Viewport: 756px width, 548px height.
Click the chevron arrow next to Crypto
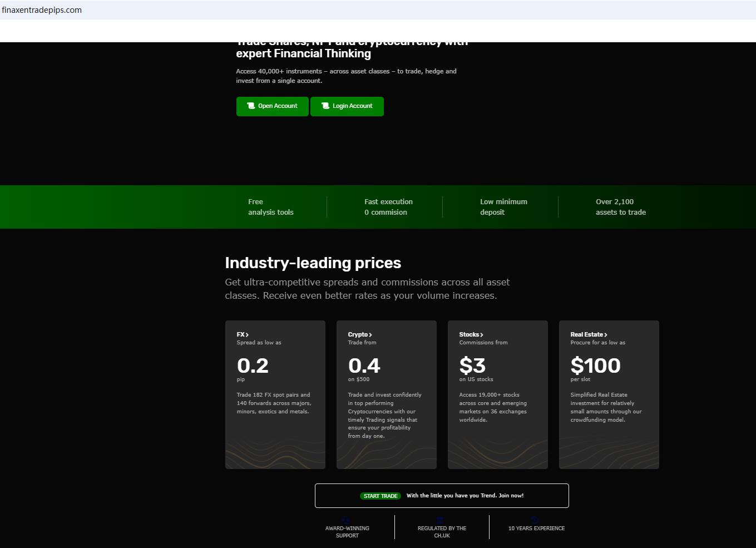pos(370,335)
